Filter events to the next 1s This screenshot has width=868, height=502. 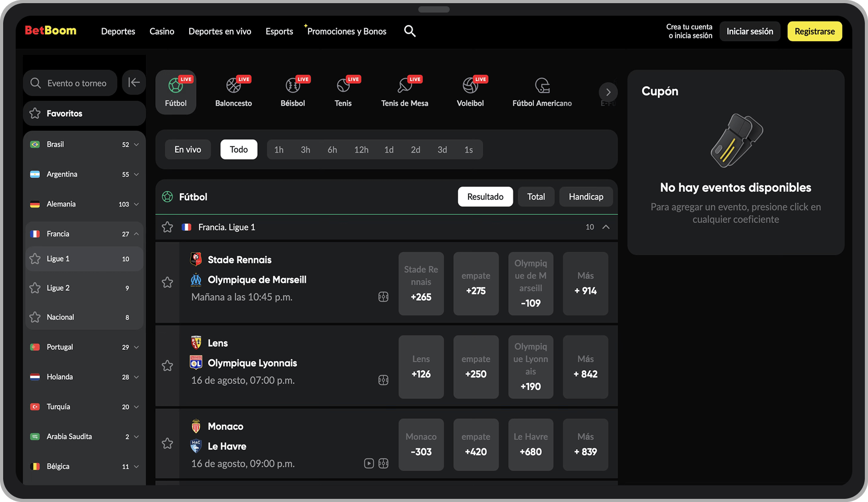469,150
